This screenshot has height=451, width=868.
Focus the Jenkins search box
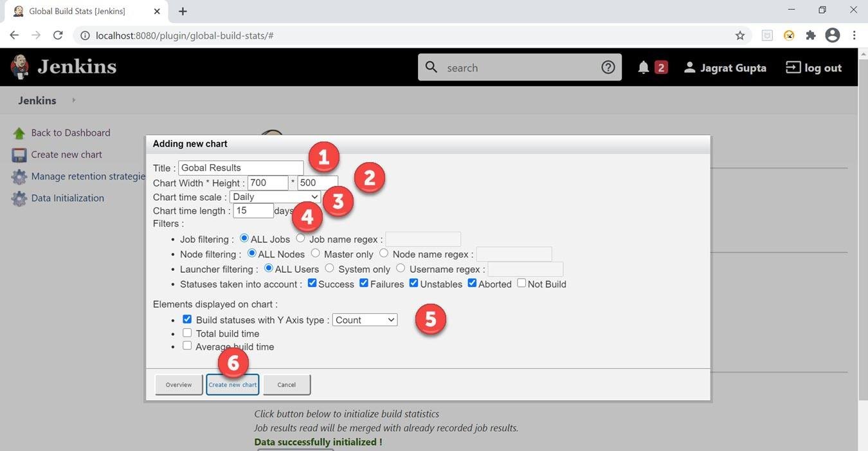pos(520,68)
